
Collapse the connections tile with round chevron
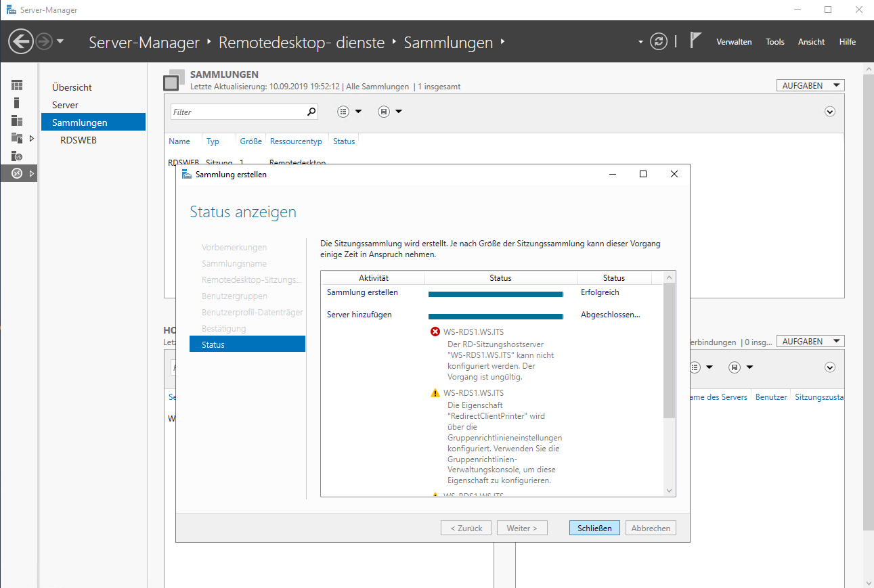coord(830,367)
